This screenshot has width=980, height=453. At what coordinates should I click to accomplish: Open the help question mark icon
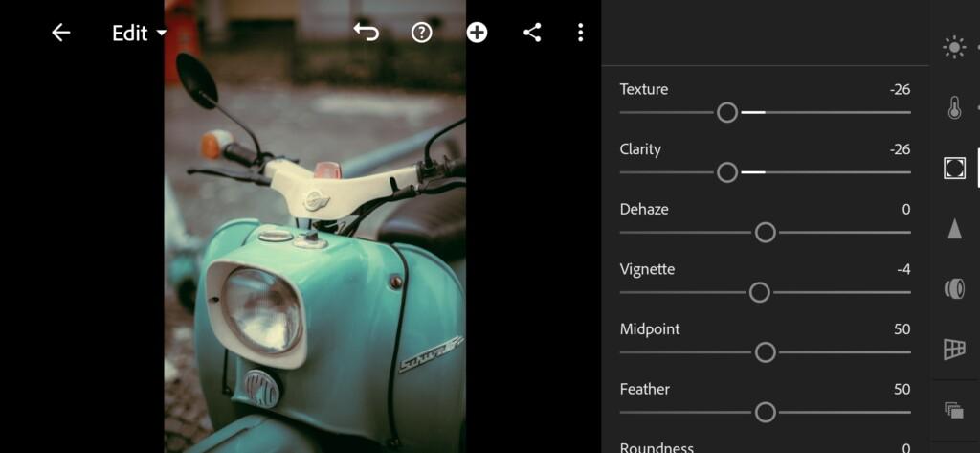(422, 33)
